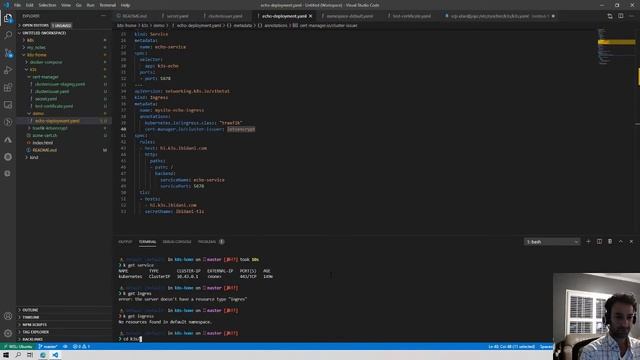The width and height of the screenshot is (640, 360).
Task: Collapse the Untitled (Workspace) section
Action: [44, 33]
